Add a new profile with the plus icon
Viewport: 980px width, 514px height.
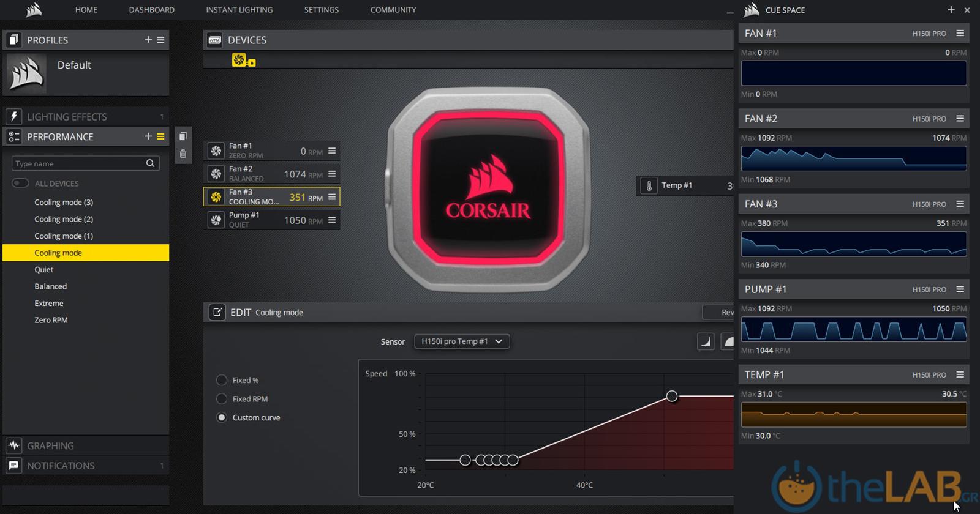click(x=148, y=40)
